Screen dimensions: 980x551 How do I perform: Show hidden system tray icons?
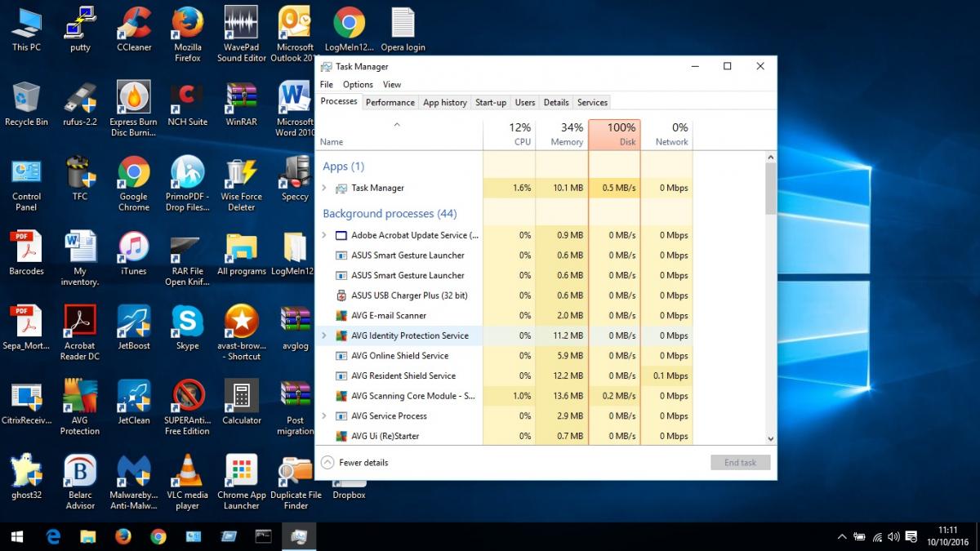tap(842, 537)
